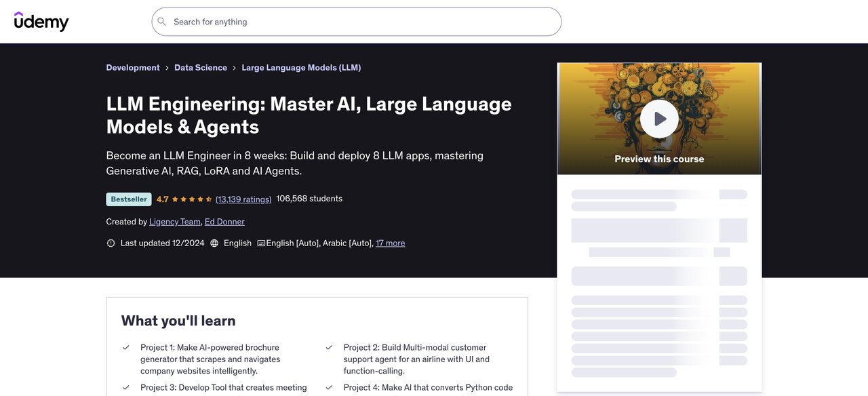Click the checkmark beside Project 2
Image resolution: width=868 pixels, height=396 pixels.
click(x=329, y=347)
